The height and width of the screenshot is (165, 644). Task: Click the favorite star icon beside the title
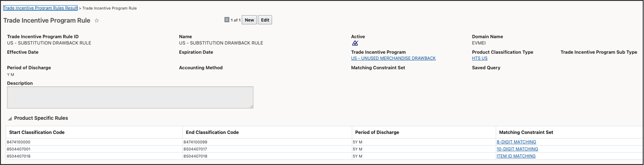tap(97, 21)
